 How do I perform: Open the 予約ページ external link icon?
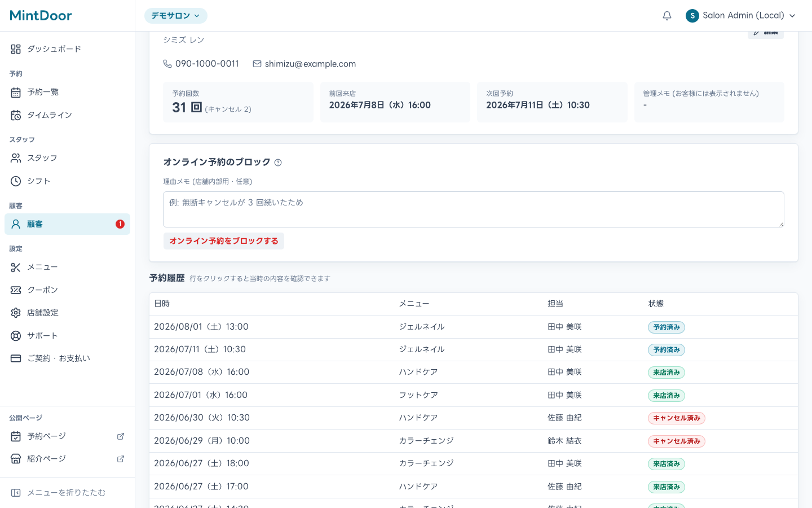[120, 436]
